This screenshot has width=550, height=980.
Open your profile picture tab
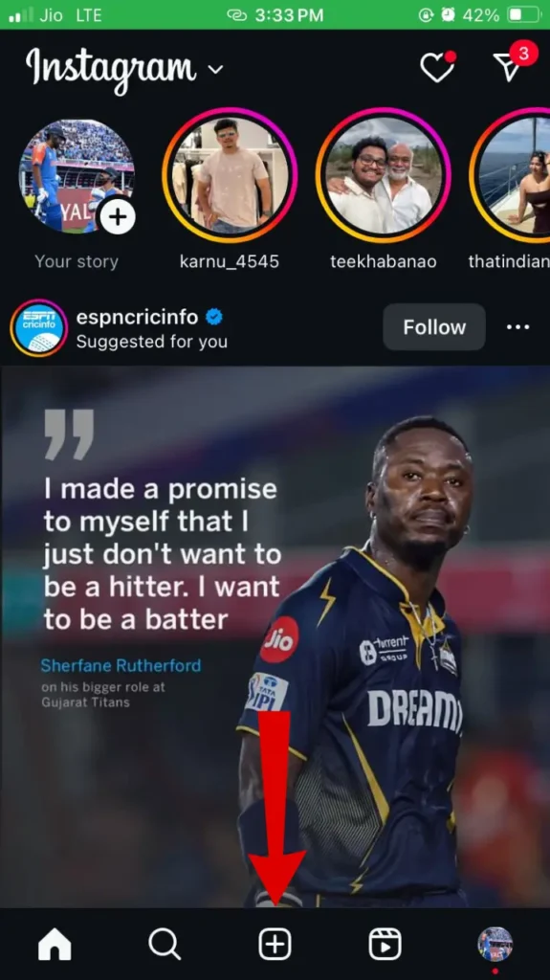(495, 944)
